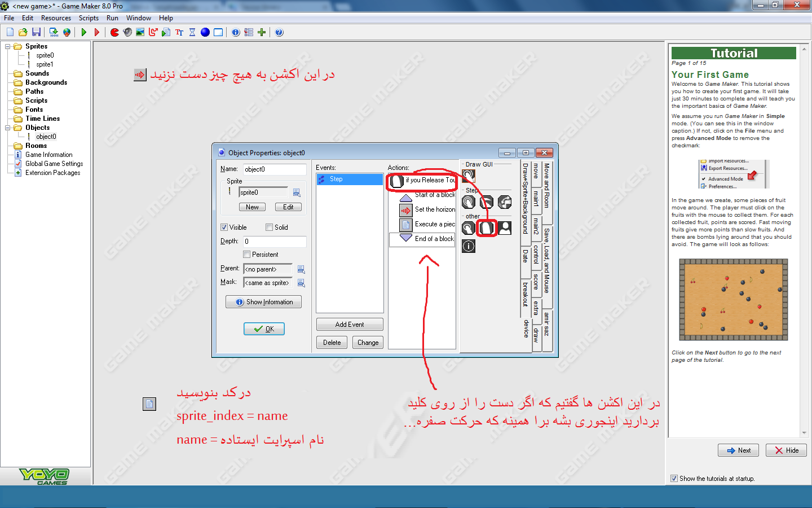This screenshot has height=508, width=812.
Task: Click the Delete event button
Action: [x=332, y=343]
